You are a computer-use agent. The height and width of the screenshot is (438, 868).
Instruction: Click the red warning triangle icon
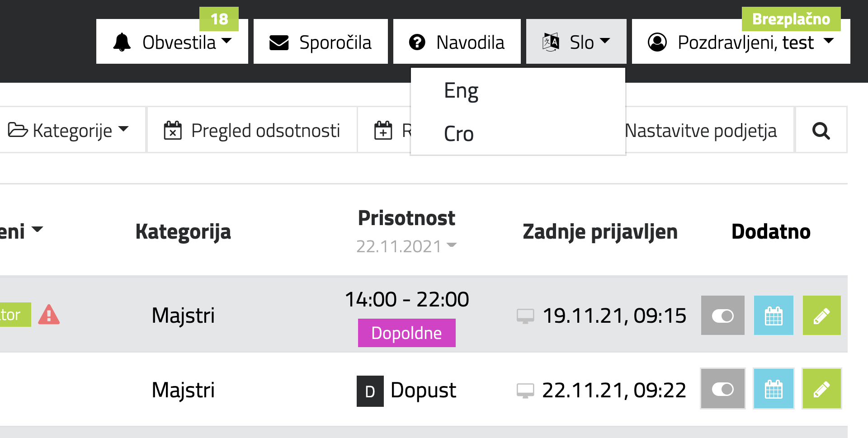49,315
